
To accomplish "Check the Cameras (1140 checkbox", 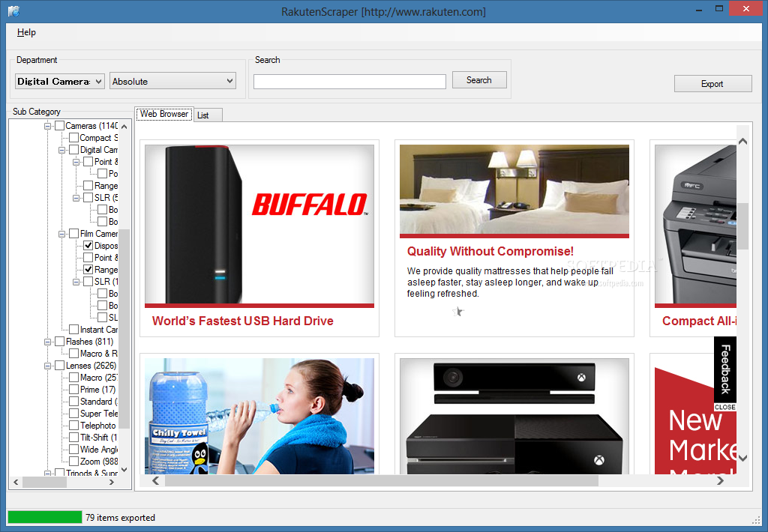I will (x=60, y=126).
